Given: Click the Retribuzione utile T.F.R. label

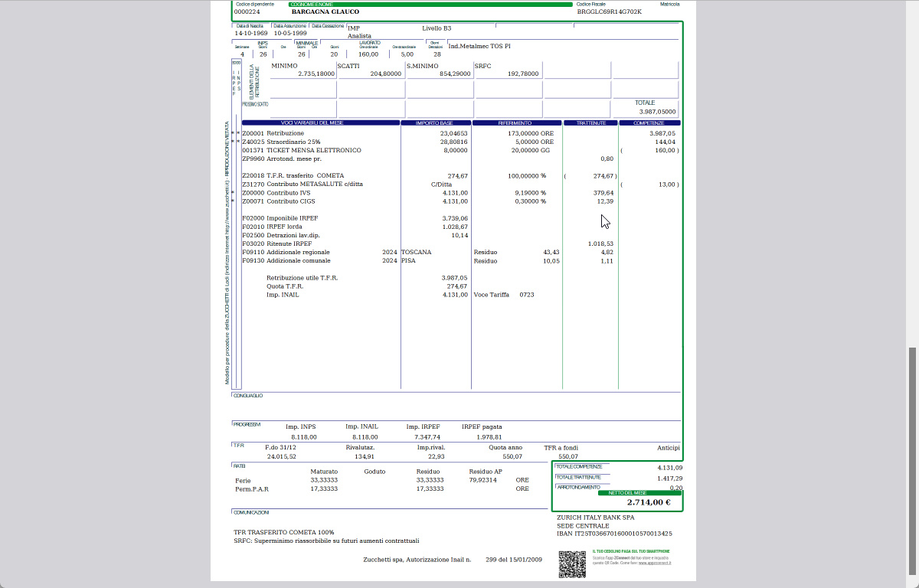Looking at the screenshot, I should tap(302, 278).
